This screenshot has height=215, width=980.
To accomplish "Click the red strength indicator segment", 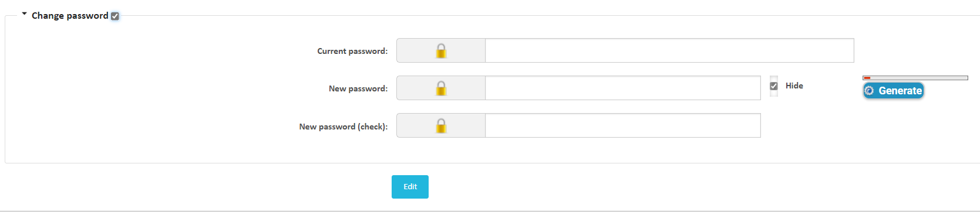I will click(867, 78).
